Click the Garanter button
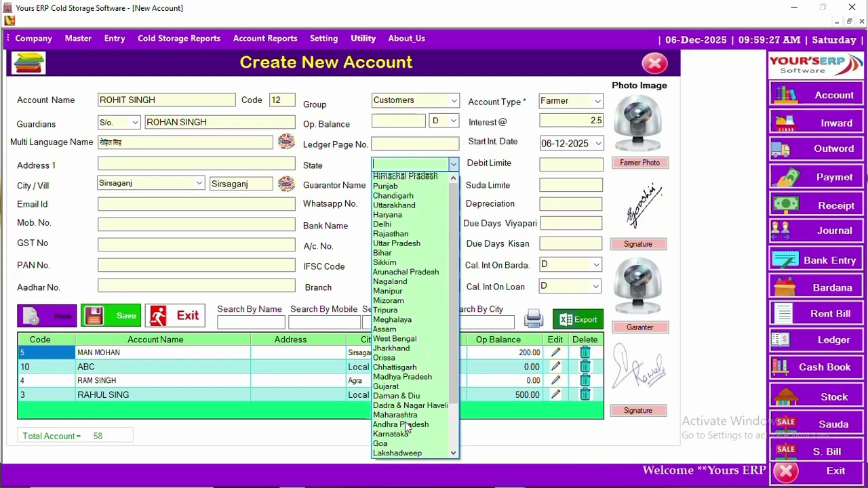Image resolution: width=868 pixels, height=488 pixels. (x=639, y=327)
